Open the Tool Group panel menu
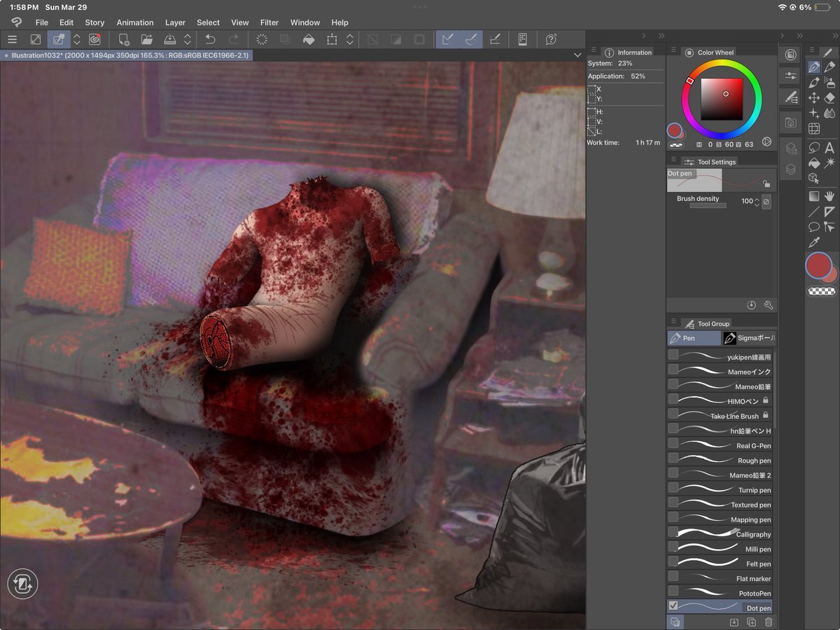The image size is (840, 630). point(673,321)
